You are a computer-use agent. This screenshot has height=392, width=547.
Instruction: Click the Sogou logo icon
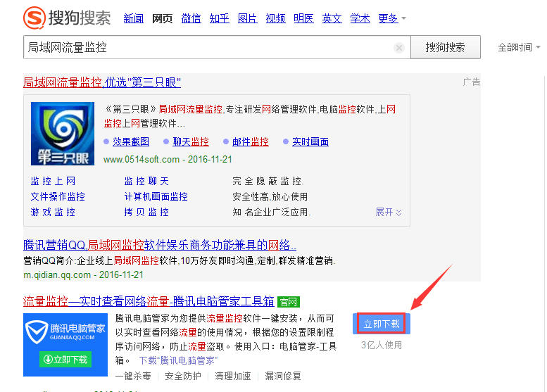(x=34, y=18)
